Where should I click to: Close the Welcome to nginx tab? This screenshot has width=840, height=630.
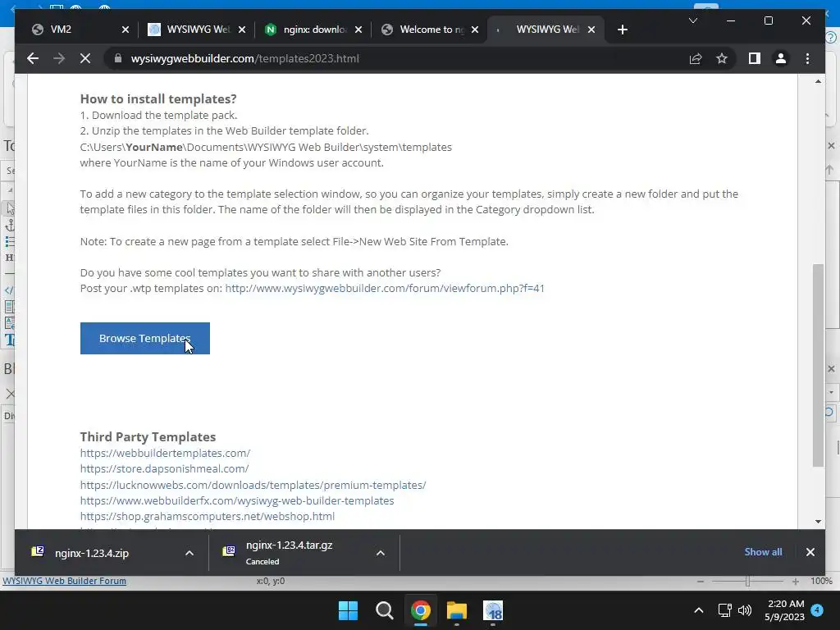click(x=475, y=30)
